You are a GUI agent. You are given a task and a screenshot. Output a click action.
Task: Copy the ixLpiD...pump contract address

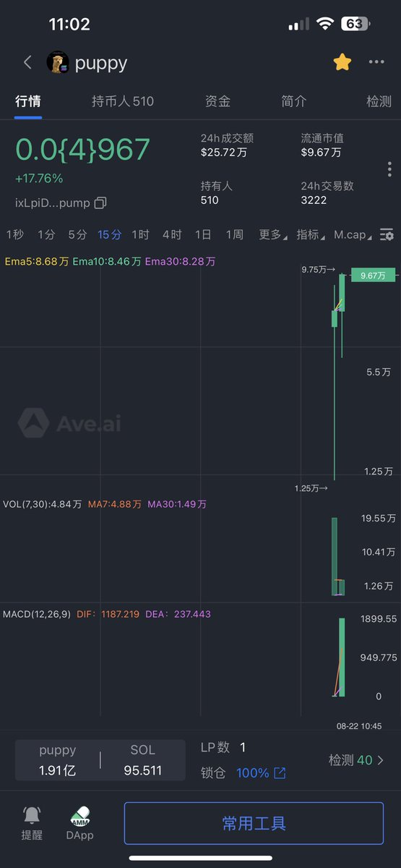[101, 203]
